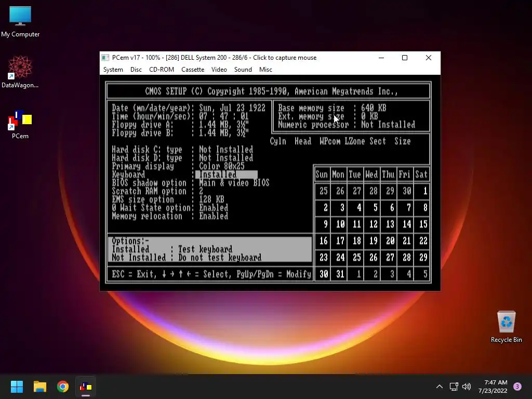Open the volume tray icon

[467, 387]
